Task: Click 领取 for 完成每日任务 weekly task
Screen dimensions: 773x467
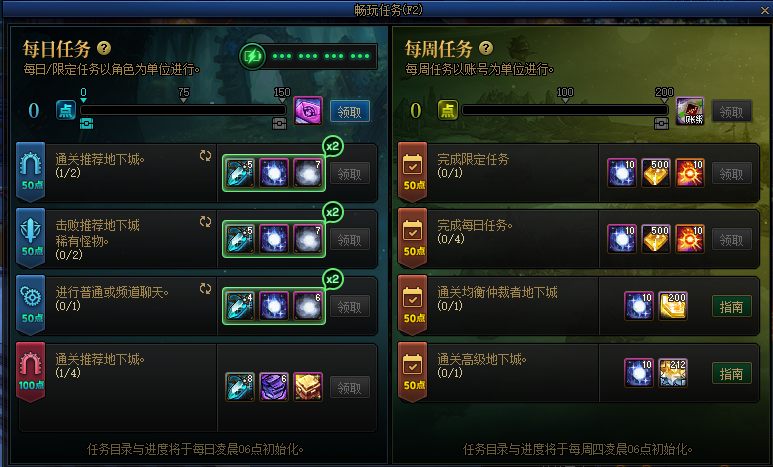Action: point(732,240)
